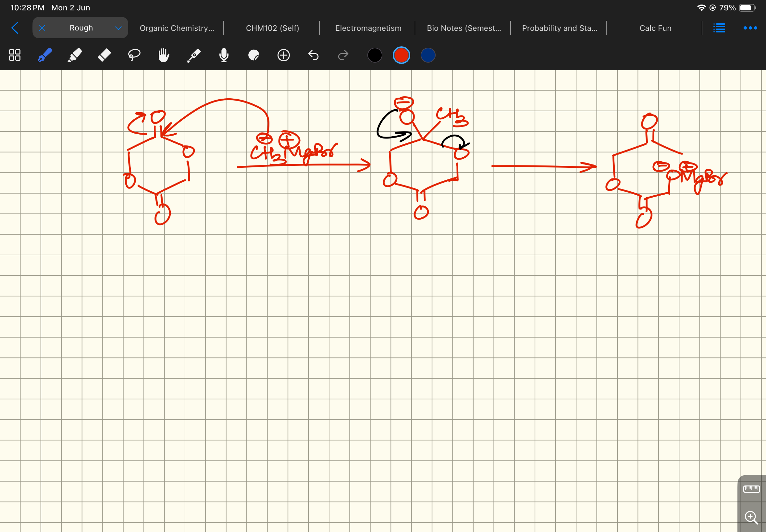The width and height of the screenshot is (766, 532).
Task: Tap the battery indicator
Action: 747,8
